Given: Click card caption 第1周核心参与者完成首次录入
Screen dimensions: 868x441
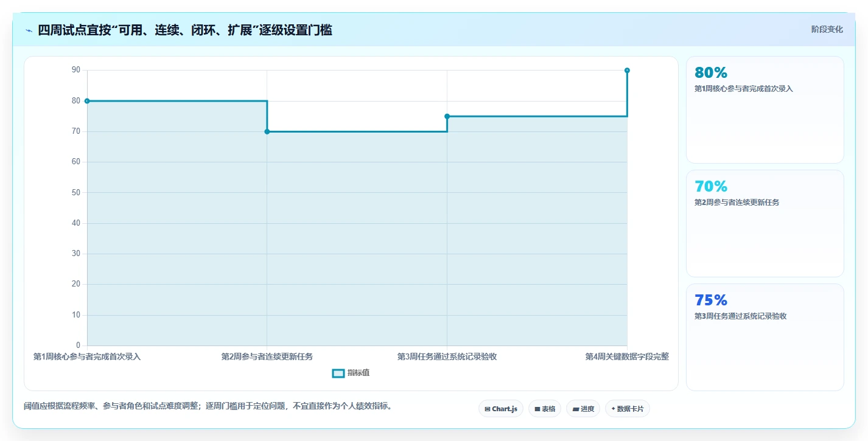Looking at the screenshot, I should click(x=744, y=89).
